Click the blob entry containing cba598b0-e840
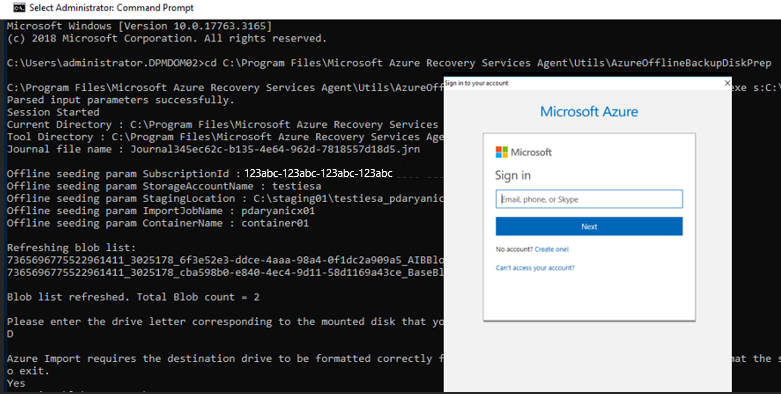 225,272
